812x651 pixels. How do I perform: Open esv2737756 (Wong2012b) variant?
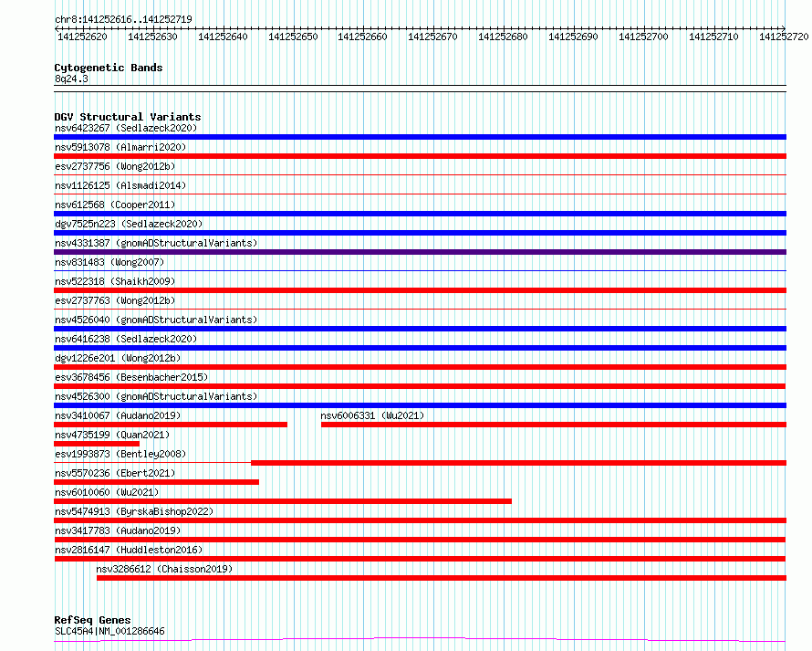pos(115,166)
